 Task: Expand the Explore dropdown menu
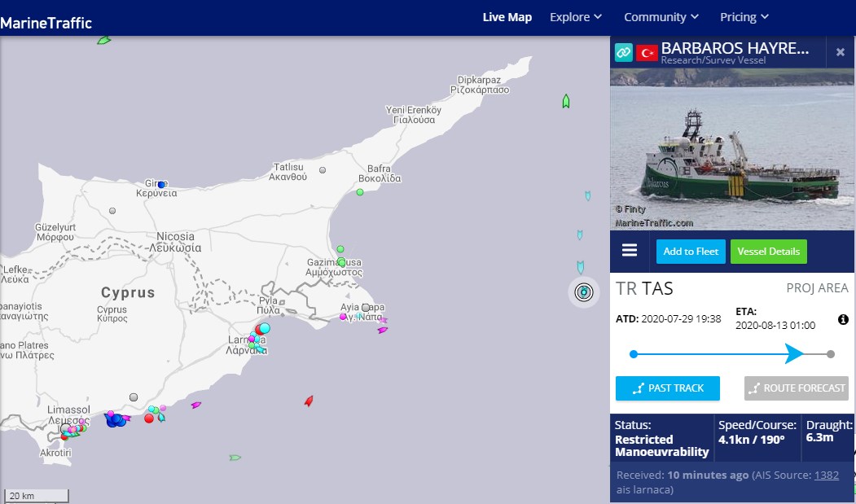tap(575, 17)
